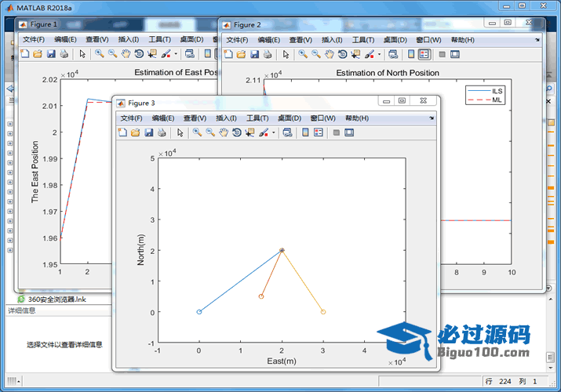Activate Zoom In tool in Figure 3
The width and height of the screenshot is (561, 392).
(x=197, y=132)
